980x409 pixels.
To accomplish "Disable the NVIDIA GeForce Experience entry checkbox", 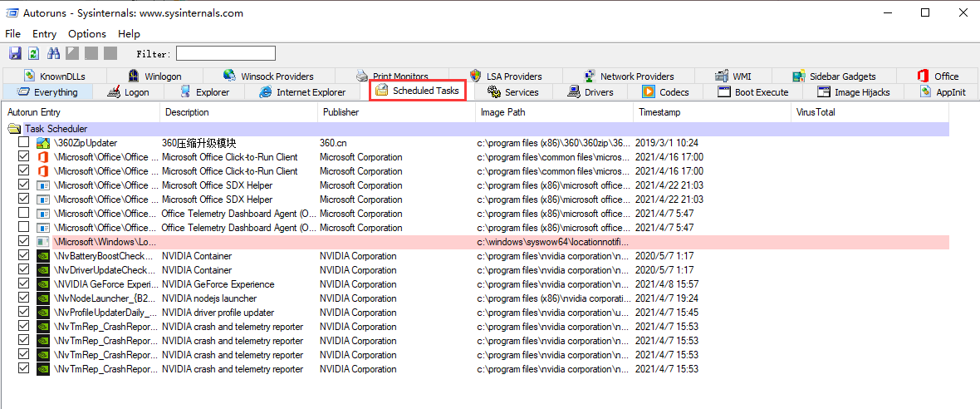I will [x=24, y=284].
